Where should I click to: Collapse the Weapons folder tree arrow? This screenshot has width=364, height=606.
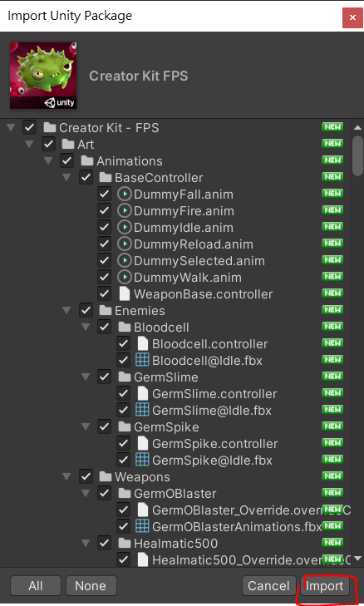pyautogui.click(x=66, y=476)
